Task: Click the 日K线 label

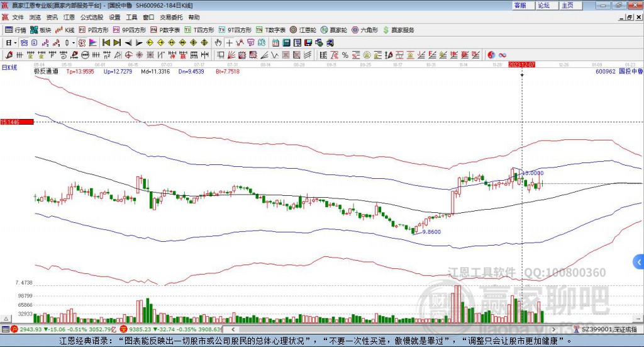Action: (x=9, y=67)
